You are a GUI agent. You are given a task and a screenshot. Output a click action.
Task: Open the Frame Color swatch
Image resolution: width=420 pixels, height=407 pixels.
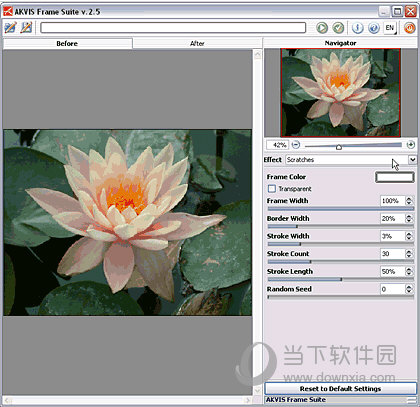coord(395,177)
